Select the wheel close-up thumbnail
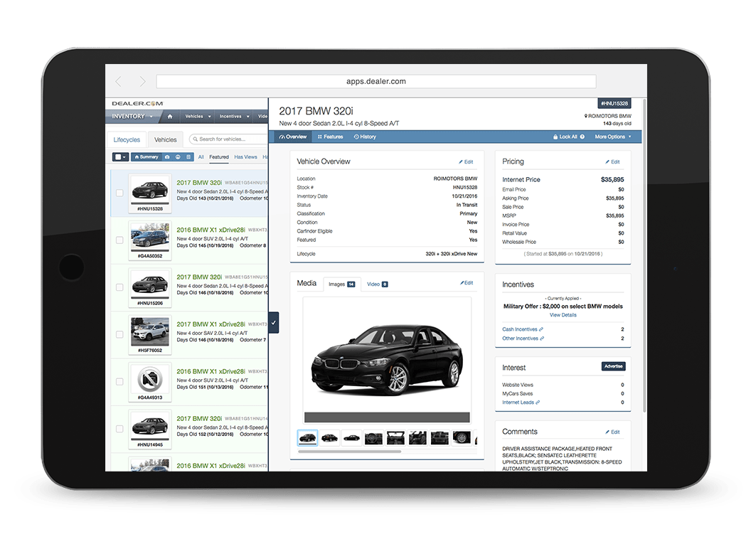 pyautogui.click(x=462, y=437)
